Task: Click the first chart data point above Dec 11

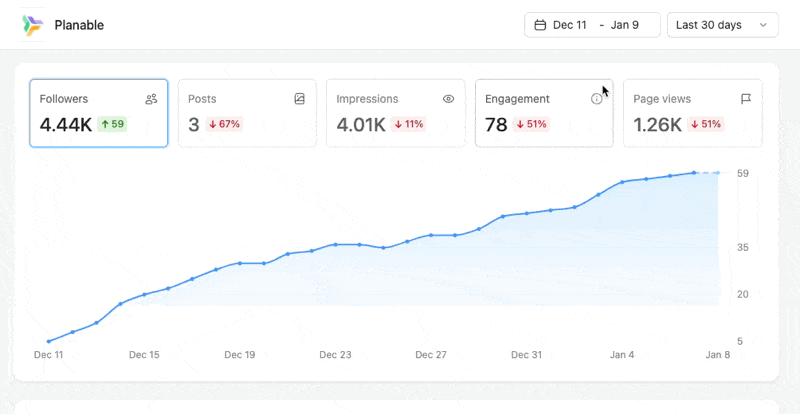Action: click(48, 341)
